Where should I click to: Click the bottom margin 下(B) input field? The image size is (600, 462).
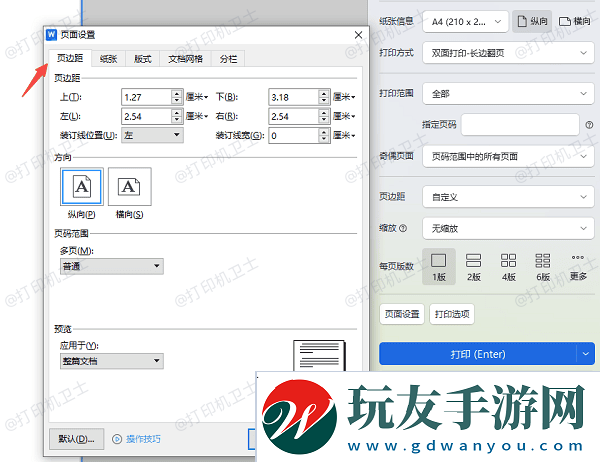tap(293, 97)
